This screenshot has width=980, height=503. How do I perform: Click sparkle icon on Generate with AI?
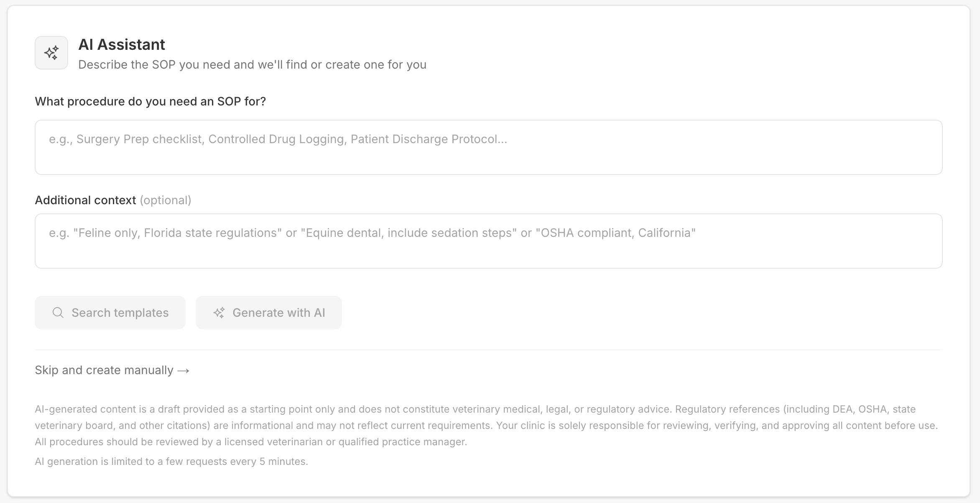pos(219,313)
